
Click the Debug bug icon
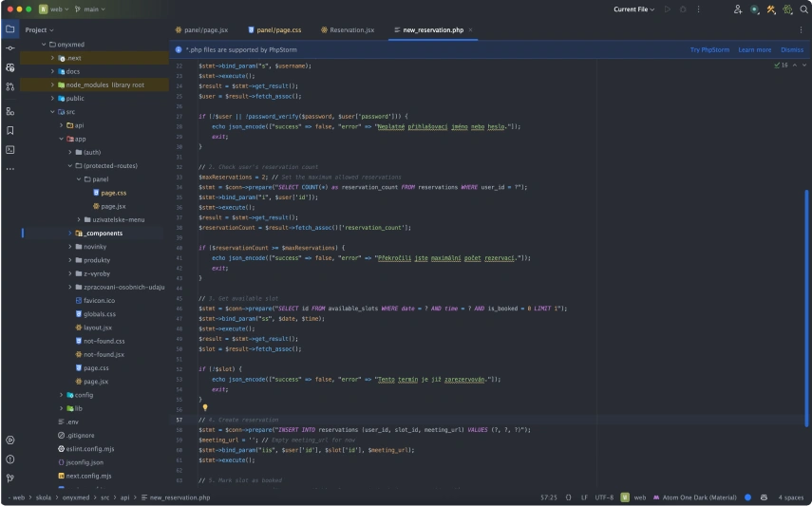pyautogui.click(x=683, y=9)
